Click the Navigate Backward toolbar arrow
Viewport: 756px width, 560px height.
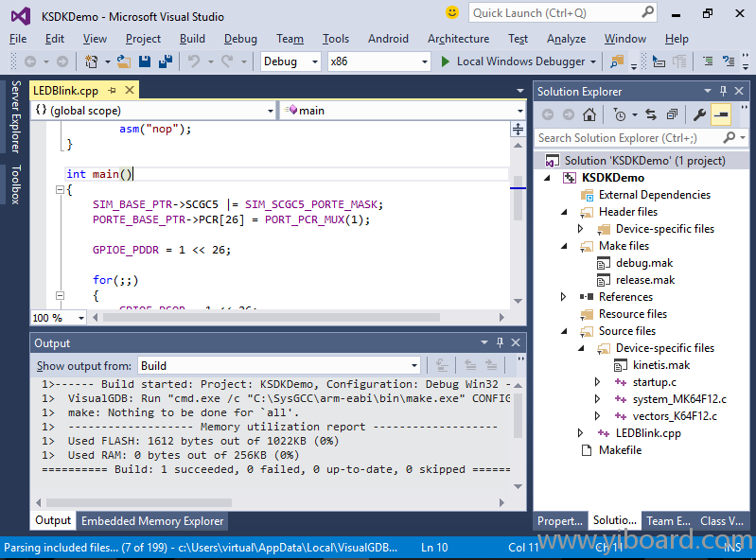30,61
